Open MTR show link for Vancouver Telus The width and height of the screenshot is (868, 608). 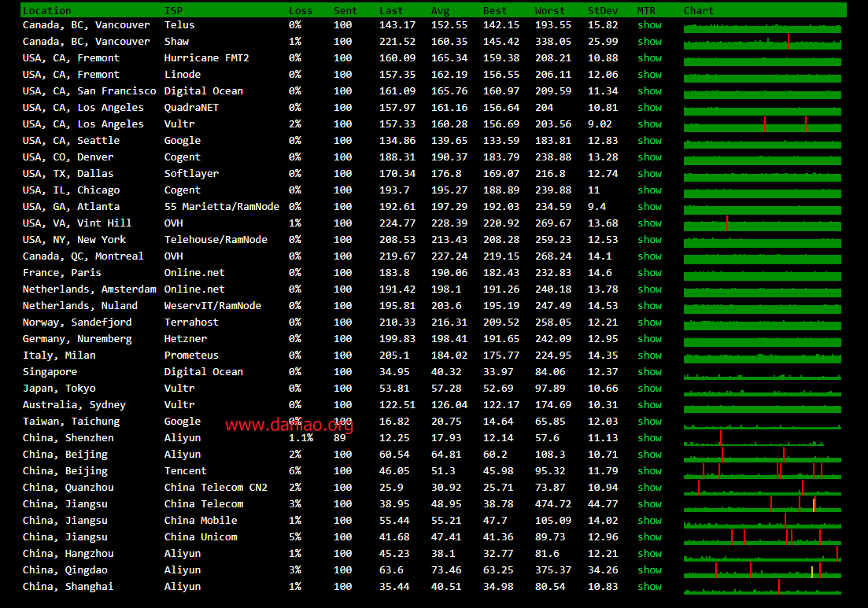(649, 25)
